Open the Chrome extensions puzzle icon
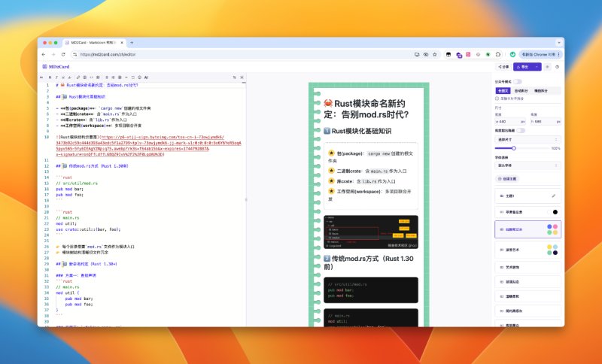This screenshot has height=364, width=602. click(x=498, y=54)
